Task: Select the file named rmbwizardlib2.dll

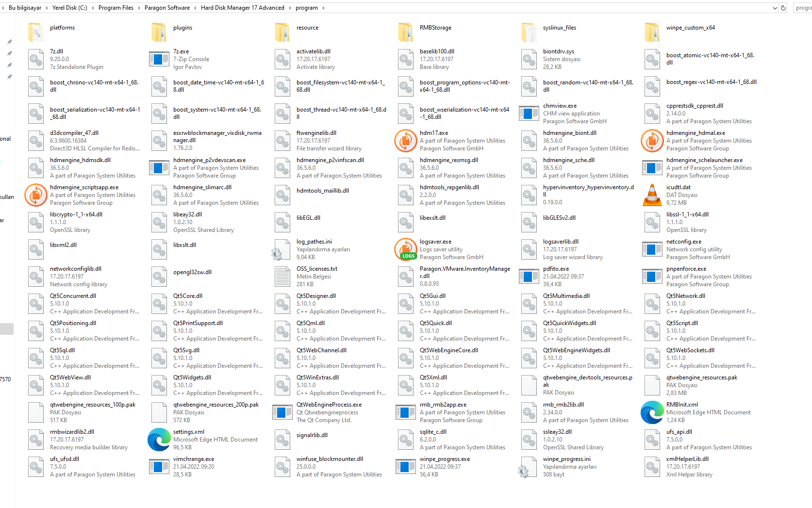Action: pyautogui.click(x=72, y=432)
